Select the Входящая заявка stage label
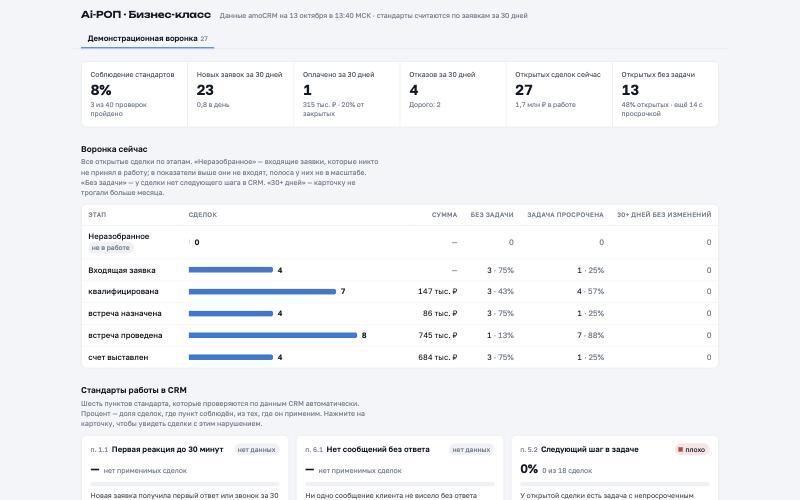 pos(121,270)
